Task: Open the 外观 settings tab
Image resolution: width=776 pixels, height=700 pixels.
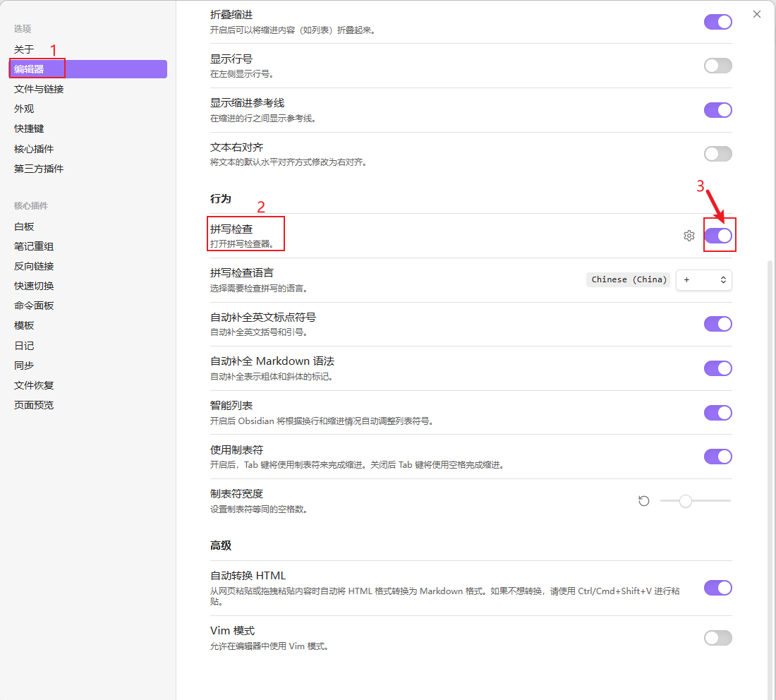Action: pyautogui.click(x=24, y=109)
